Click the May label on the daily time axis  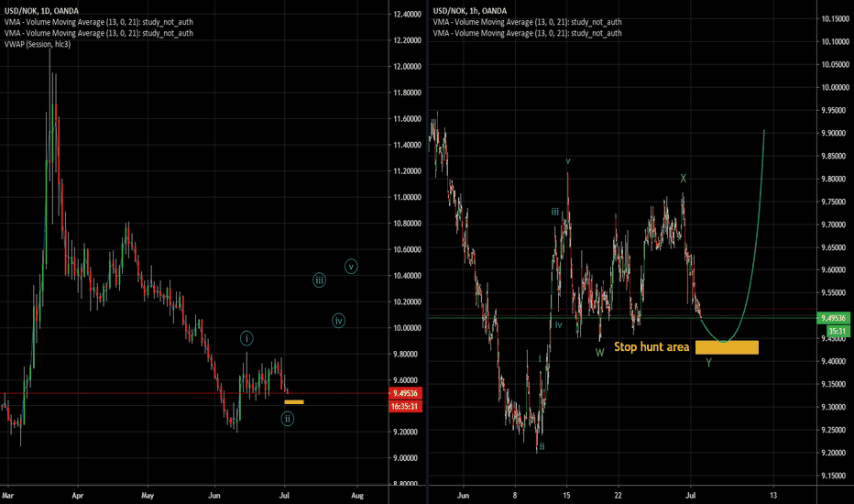click(148, 495)
